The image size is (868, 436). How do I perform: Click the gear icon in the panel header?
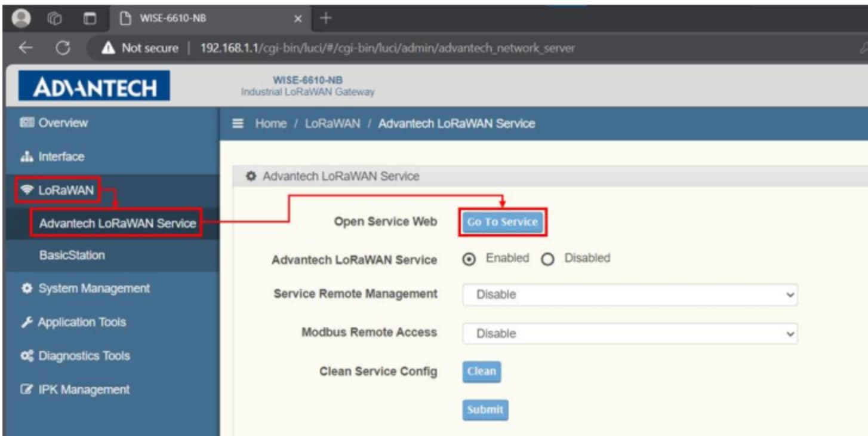tap(251, 176)
